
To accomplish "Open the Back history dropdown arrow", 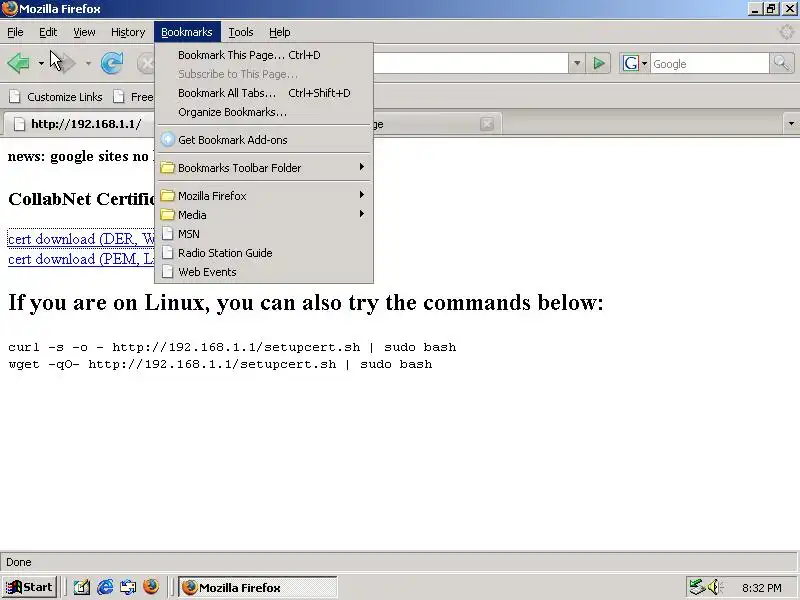I will coord(41,64).
